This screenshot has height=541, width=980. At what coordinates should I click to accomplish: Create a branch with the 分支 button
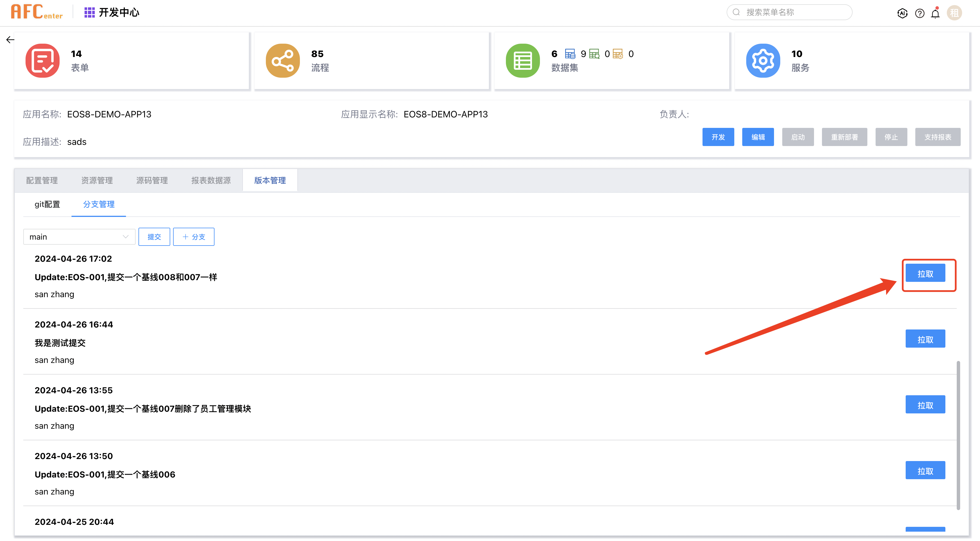click(194, 236)
